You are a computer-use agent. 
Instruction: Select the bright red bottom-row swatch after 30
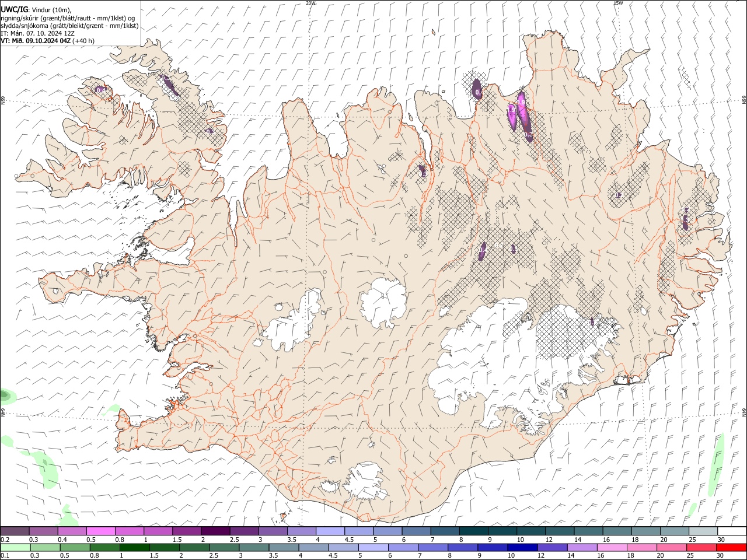coord(731,547)
